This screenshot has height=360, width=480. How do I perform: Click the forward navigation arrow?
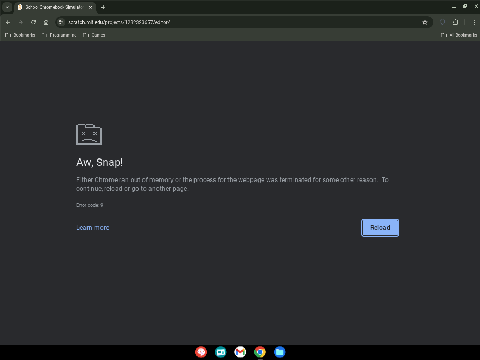pyautogui.click(x=21, y=22)
